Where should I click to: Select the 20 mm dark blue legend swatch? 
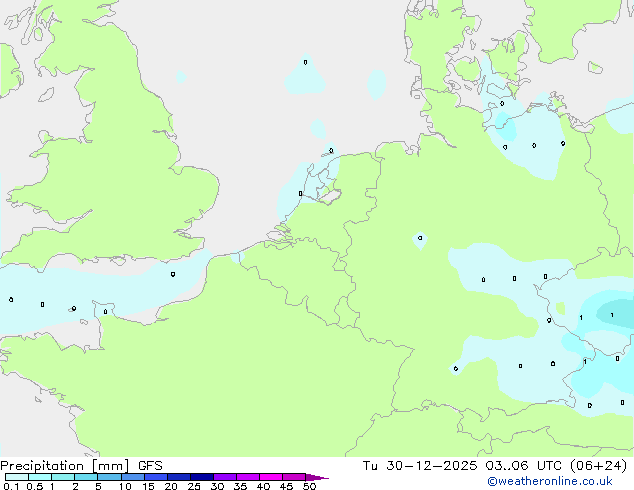pyautogui.click(x=178, y=477)
